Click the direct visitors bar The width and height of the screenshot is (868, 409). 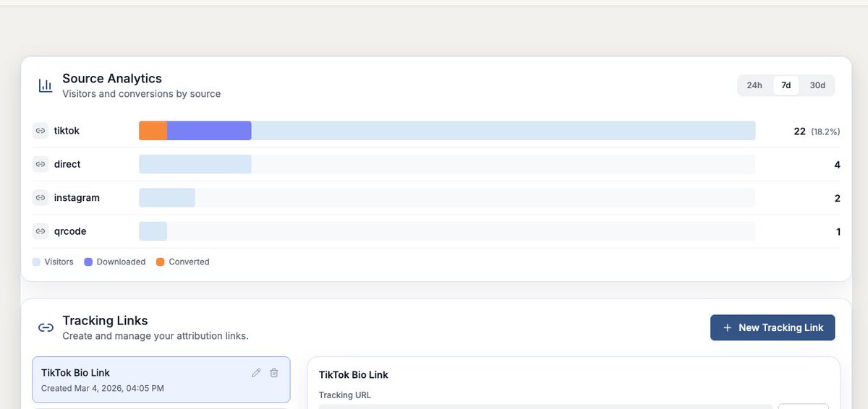[x=195, y=164]
